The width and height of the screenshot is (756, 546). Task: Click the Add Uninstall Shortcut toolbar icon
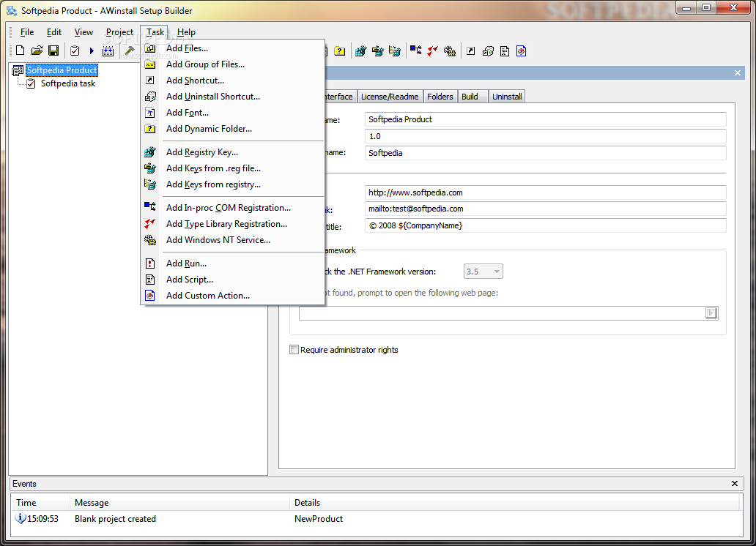(x=488, y=51)
